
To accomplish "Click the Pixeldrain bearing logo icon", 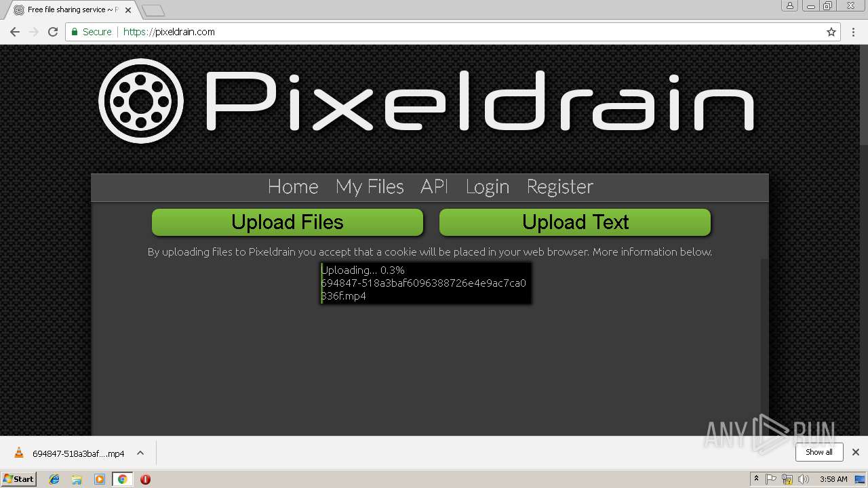I will pos(141,101).
